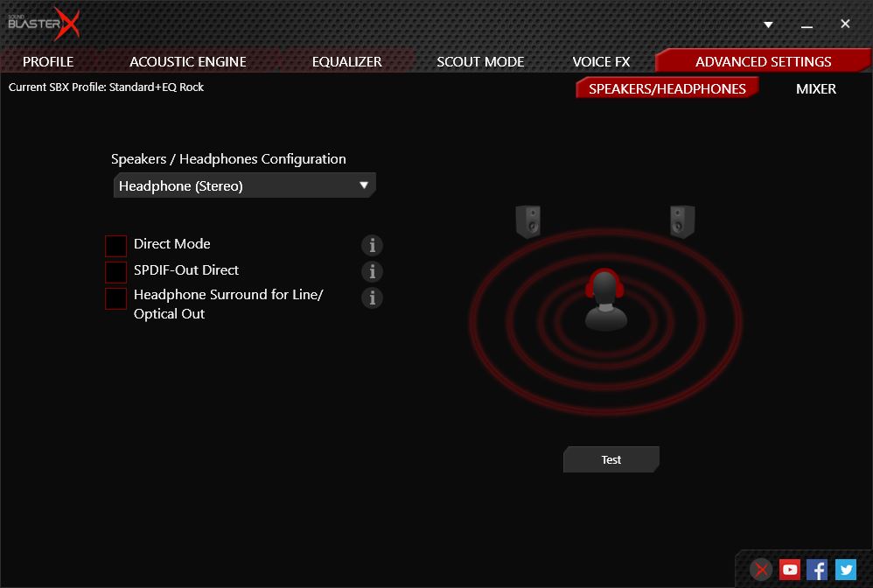The width and height of the screenshot is (873, 588).
Task: Expand the Speakers/Headphones Configuration dropdown
Action: click(245, 185)
